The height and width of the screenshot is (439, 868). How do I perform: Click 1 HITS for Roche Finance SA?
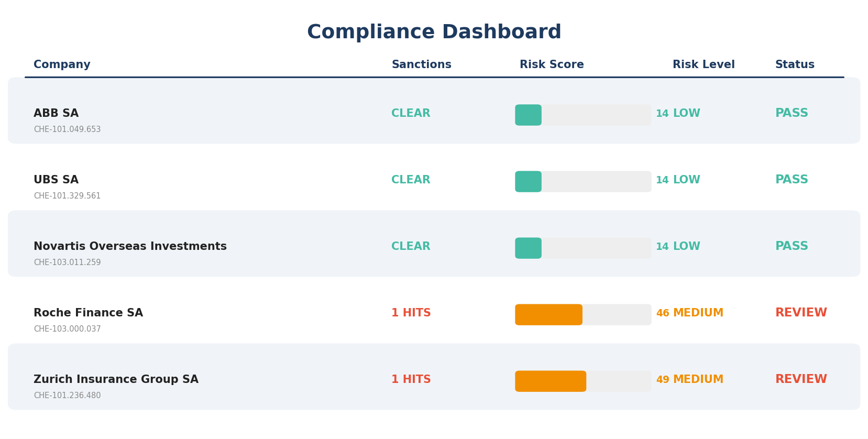(x=411, y=313)
